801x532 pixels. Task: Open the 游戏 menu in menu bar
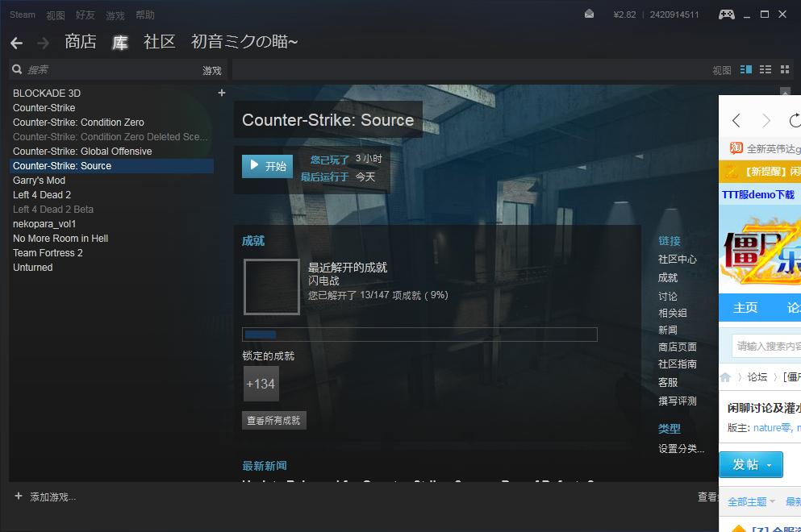coord(115,15)
